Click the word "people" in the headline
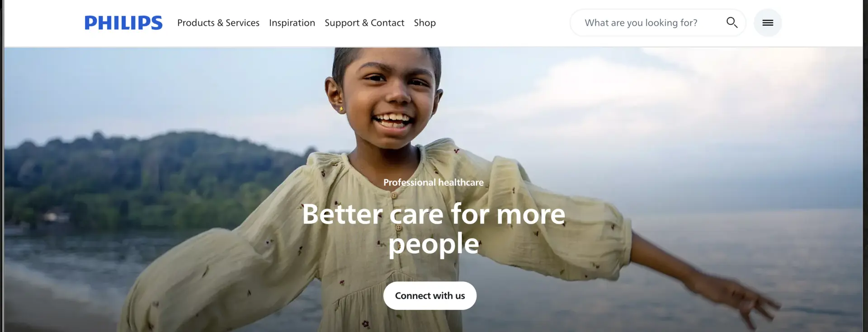The image size is (868, 332). (x=434, y=244)
